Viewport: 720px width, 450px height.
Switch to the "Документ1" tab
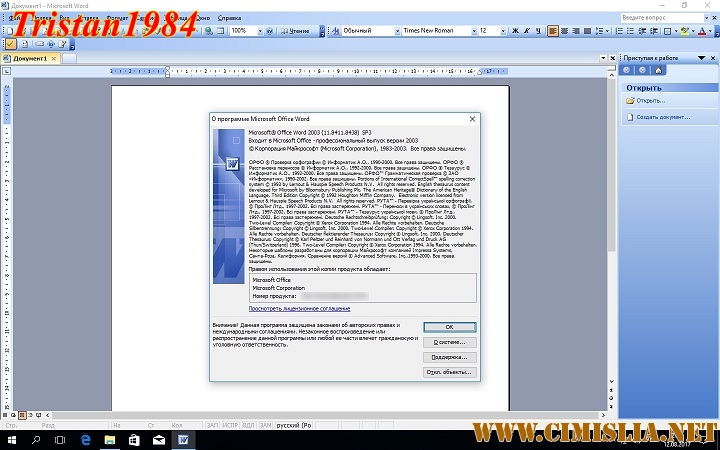(x=30, y=58)
